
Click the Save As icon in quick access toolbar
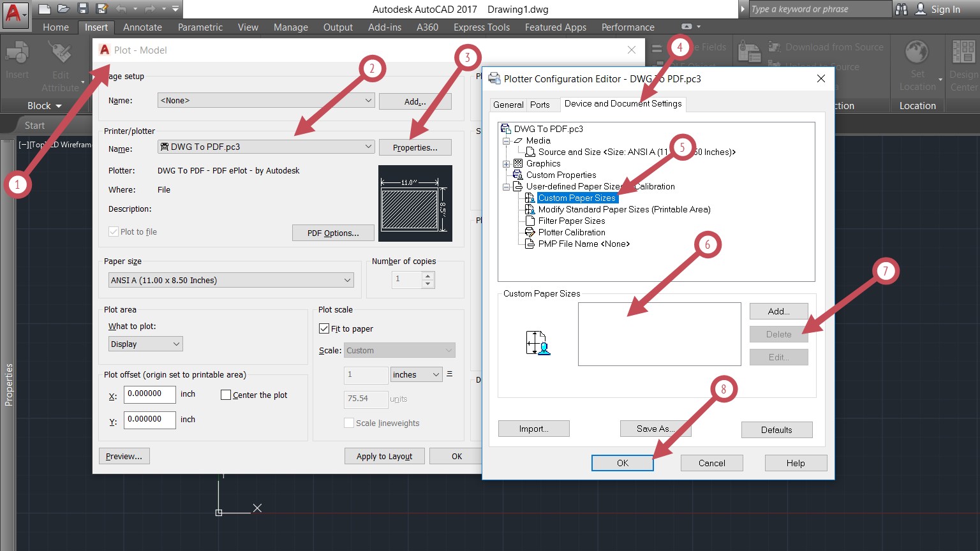tap(101, 9)
